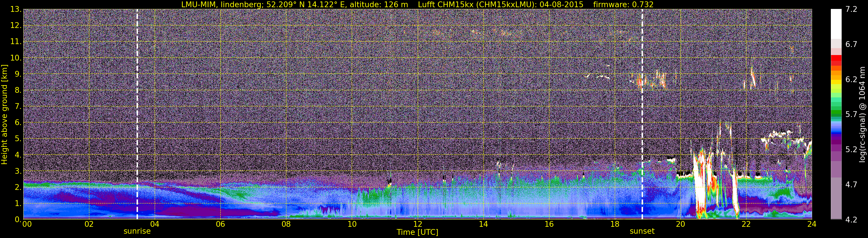Click the time axis tick label '20'
Image resolution: width=868 pixels, height=238 pixels.
point(680,224)
